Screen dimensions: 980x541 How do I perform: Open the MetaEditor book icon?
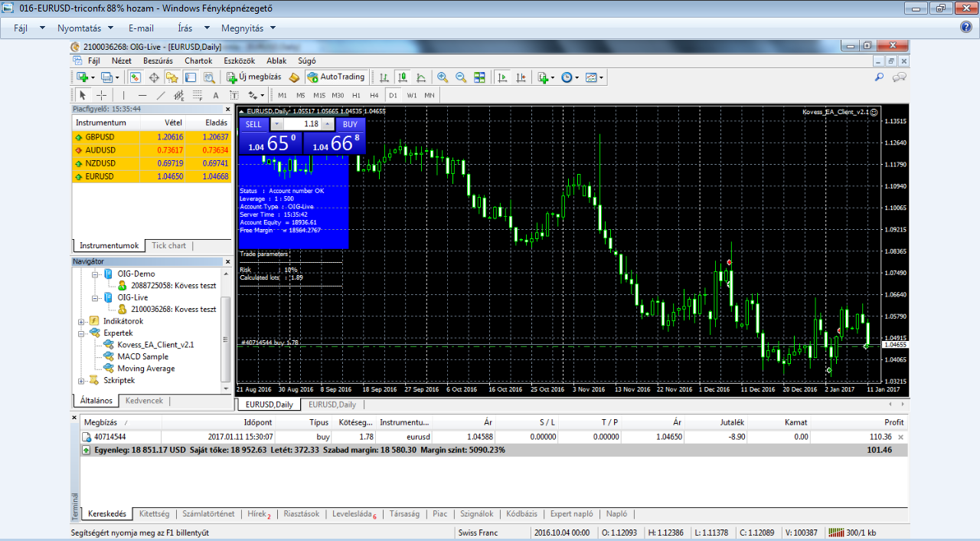coord(294,77)
